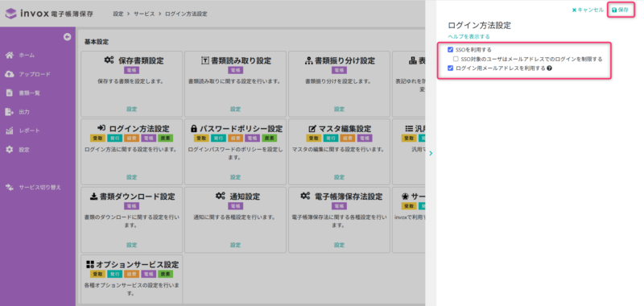The width and height of the screenshot is (644, 306).
Task: Enable SSO対象のユーザ login restriction checkbox
Action: [456, 59]
